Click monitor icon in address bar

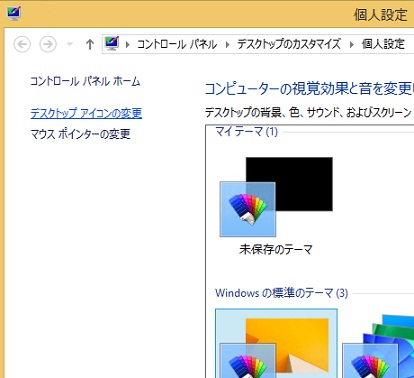click(x=112, y=44)
